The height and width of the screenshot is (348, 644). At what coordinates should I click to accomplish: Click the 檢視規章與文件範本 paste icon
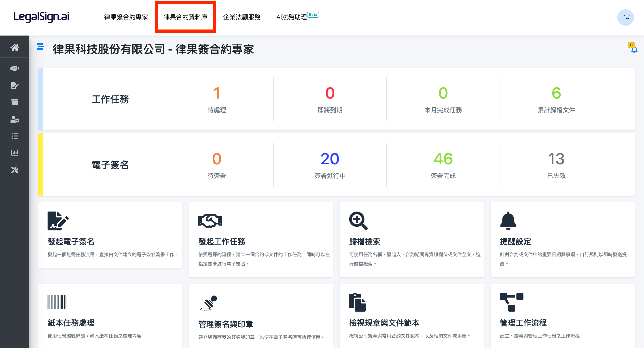click(x=357, y=302)
